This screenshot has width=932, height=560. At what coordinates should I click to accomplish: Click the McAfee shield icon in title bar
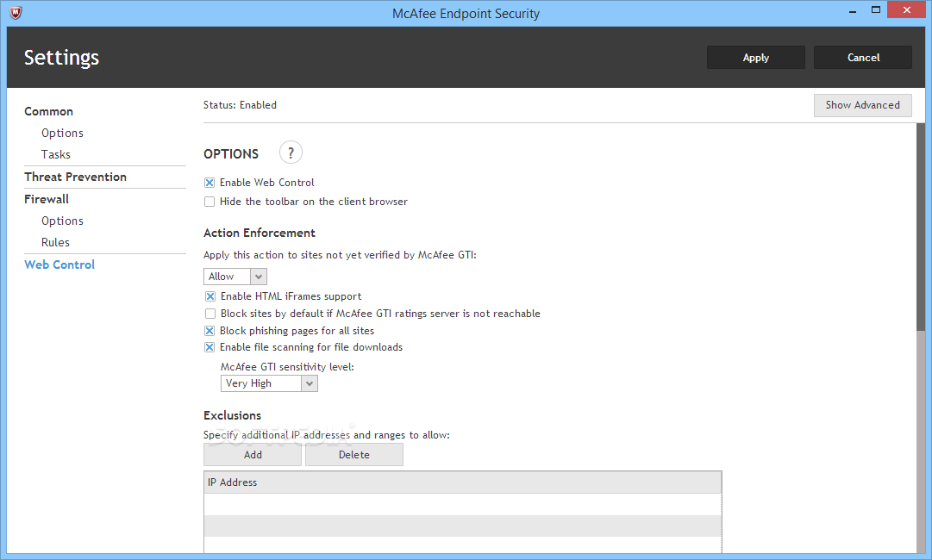16,12
